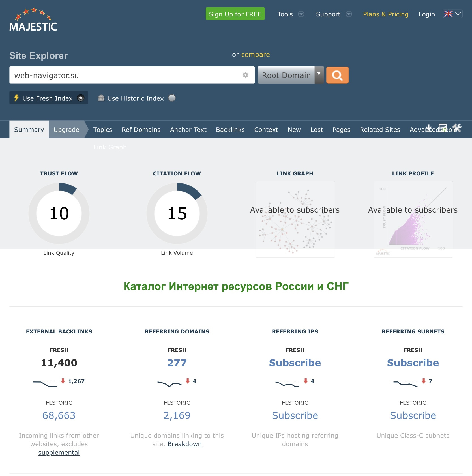Select the Use Fresh Index radio button

[81, 98]
